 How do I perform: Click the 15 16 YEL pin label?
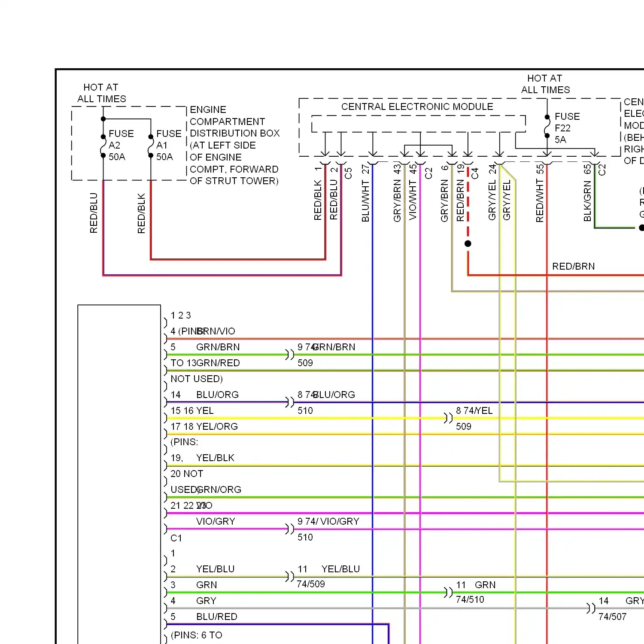pos(192,410)
